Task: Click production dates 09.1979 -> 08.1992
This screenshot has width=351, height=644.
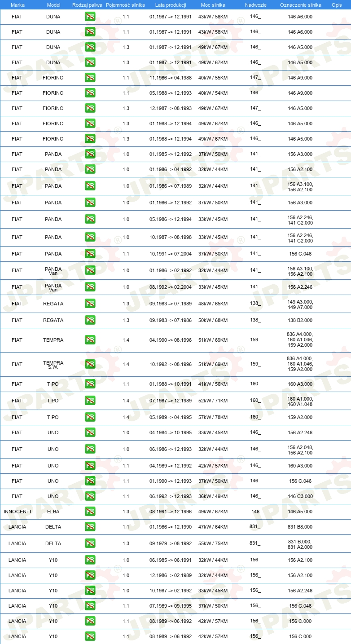Action: 171,543
